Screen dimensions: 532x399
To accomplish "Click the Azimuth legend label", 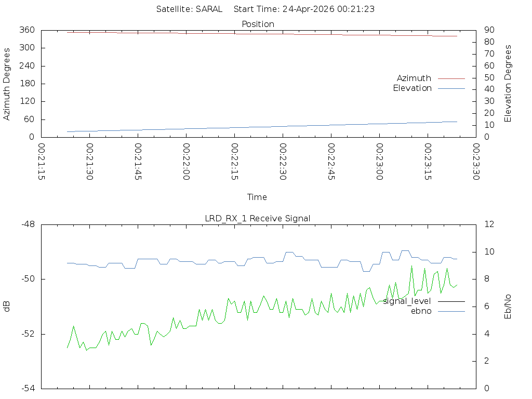I will tap(414, 78).
